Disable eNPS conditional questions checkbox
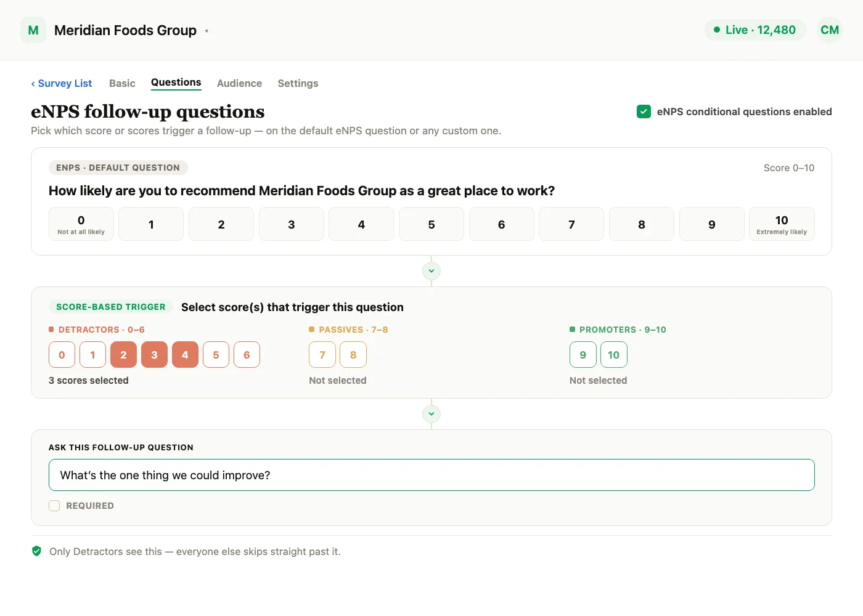863x616 pixels. coord(644,111)
